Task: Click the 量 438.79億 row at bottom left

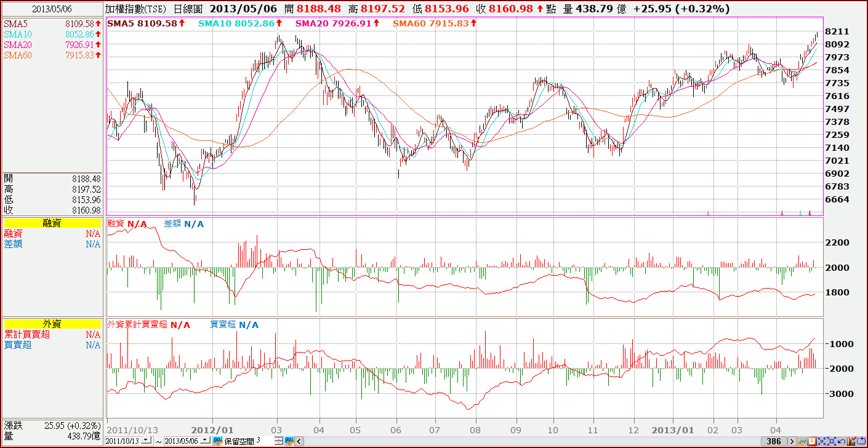Action: point(52,436)
